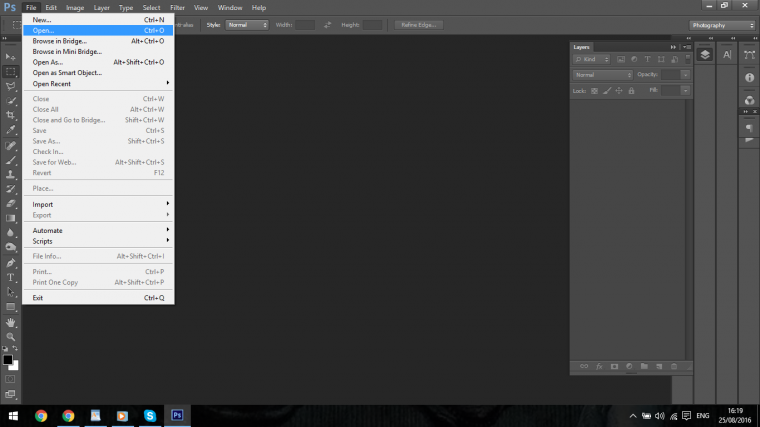Open the layer filter Kind dropdown
760x427 pixels.
tap(591, 59)
